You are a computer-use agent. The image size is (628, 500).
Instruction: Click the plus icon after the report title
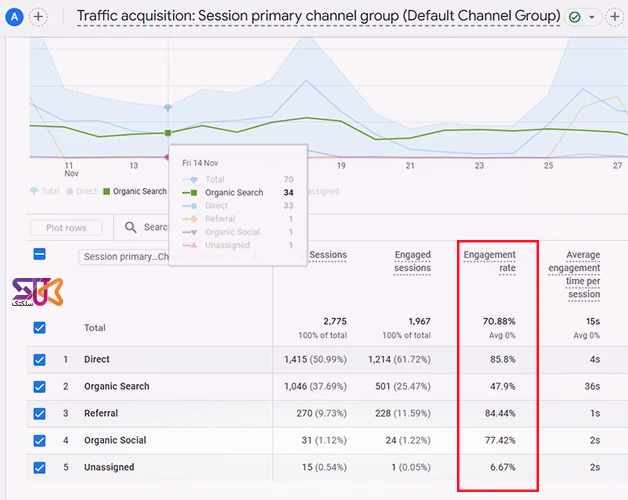pos(615,17)
